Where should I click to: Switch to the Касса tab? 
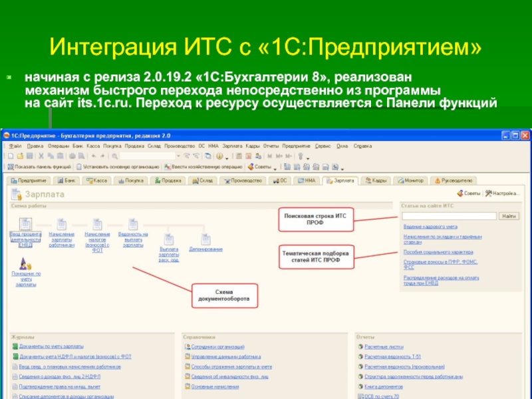96,180
